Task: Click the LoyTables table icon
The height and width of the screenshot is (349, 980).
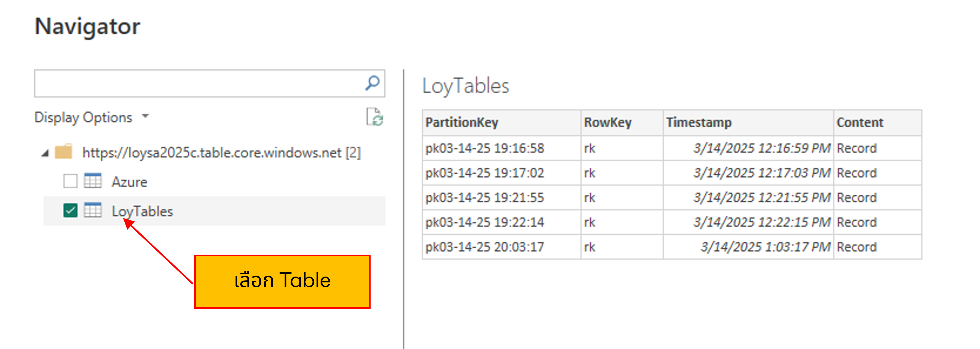Action: pos(93,210)
